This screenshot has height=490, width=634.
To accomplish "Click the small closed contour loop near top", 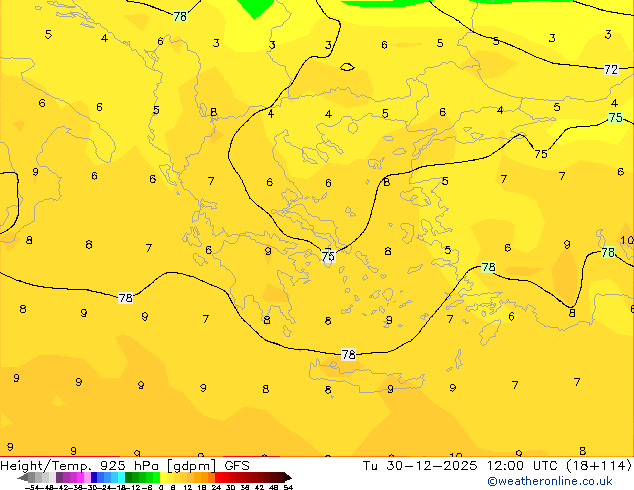I will [x=347, y=67].
